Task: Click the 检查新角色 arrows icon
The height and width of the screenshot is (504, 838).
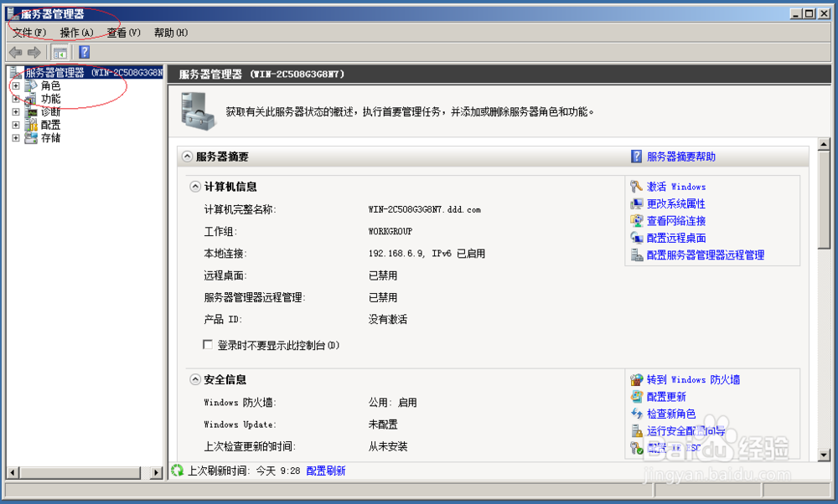Action: coord(636,414)
